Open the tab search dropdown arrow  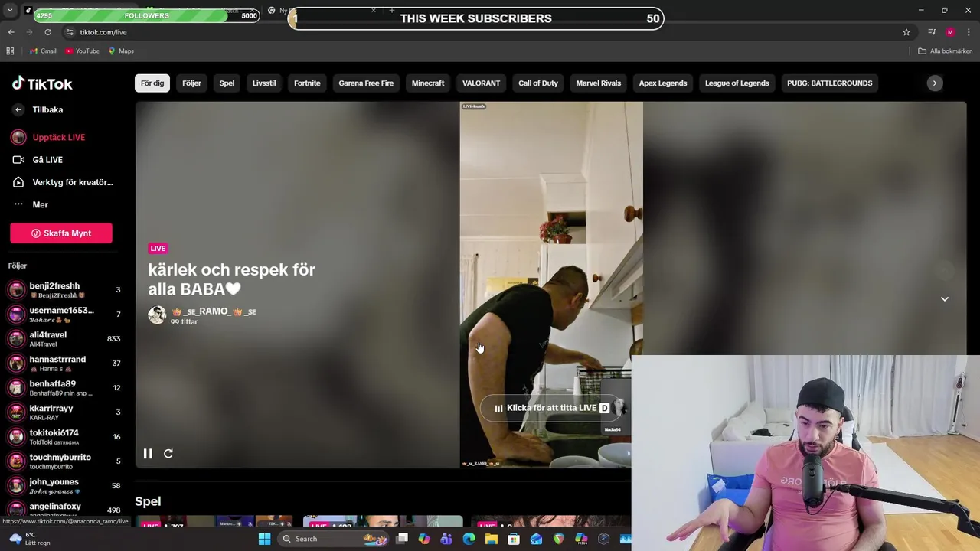[x=10, y=11]
